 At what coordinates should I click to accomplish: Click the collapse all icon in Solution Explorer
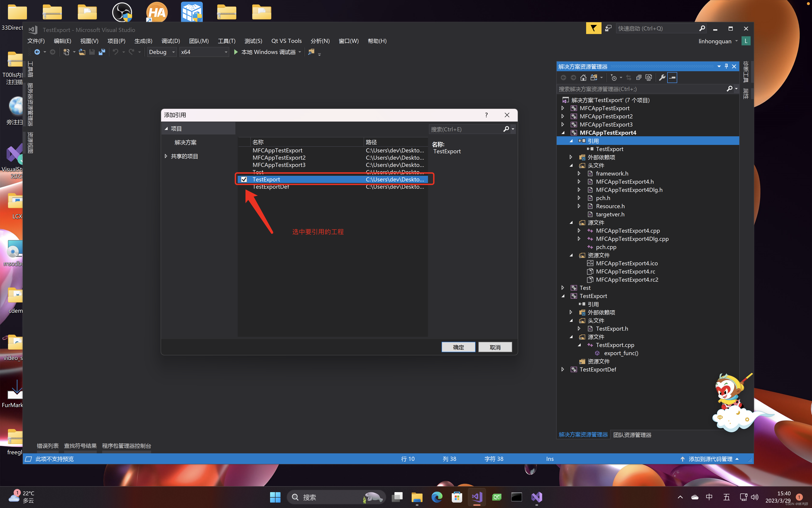[x=639, y=78]
